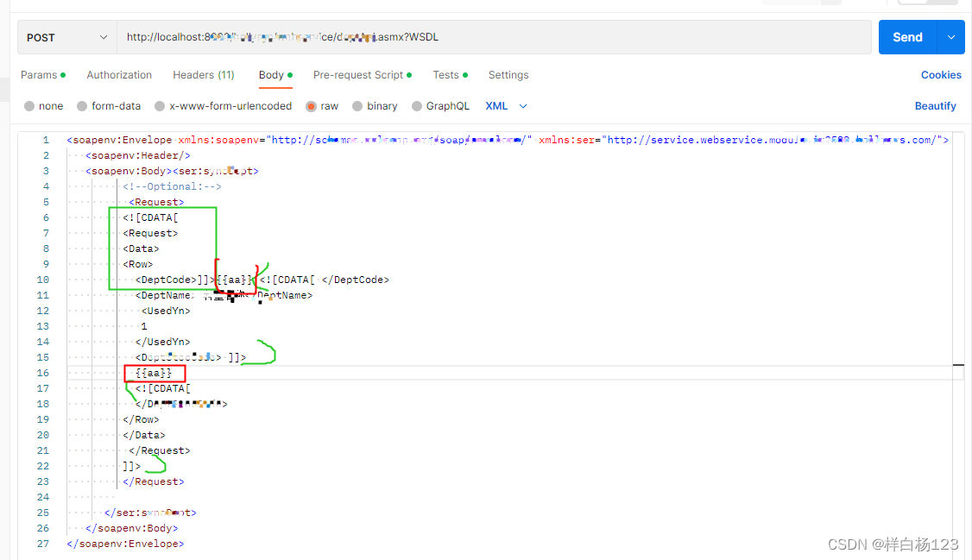Screen dimensions: 972x560
Task: Switch to the Tests tab
Action: pyautogui.click(x=445, y=75)
